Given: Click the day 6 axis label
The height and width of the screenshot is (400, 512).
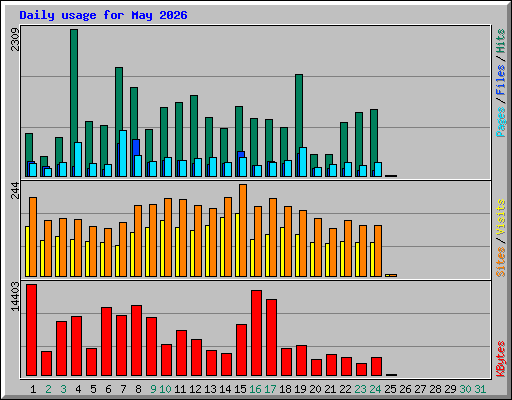Looking at the screenshot, I should pos(108,389).
